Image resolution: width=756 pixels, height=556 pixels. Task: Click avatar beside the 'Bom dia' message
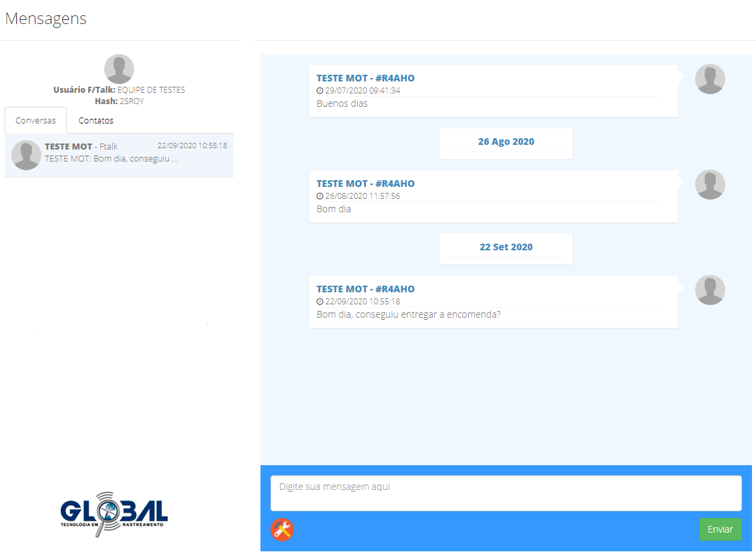click(710, 185)
